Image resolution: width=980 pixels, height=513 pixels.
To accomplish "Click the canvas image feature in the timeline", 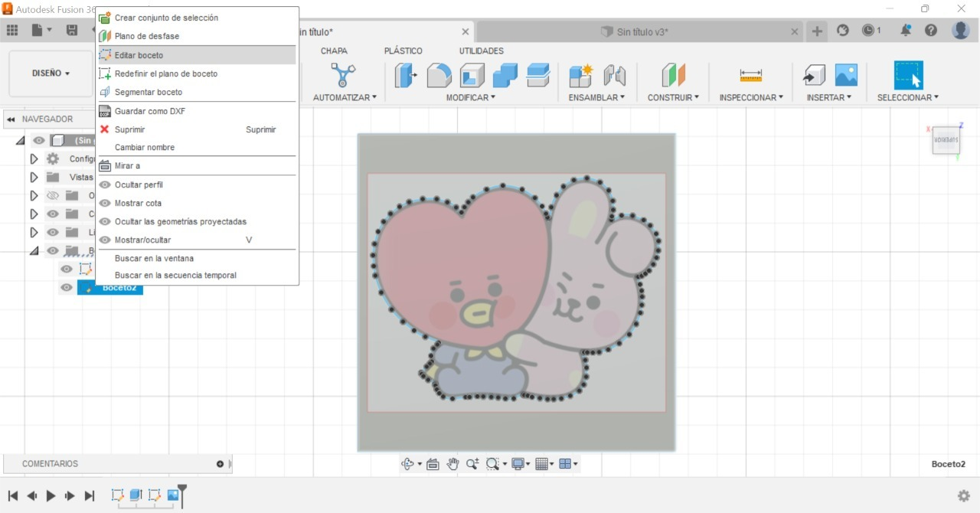I will (173, 495).
